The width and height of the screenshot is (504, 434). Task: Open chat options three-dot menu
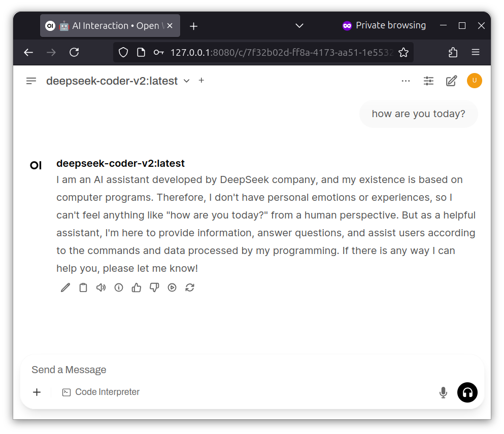point(406,81)
